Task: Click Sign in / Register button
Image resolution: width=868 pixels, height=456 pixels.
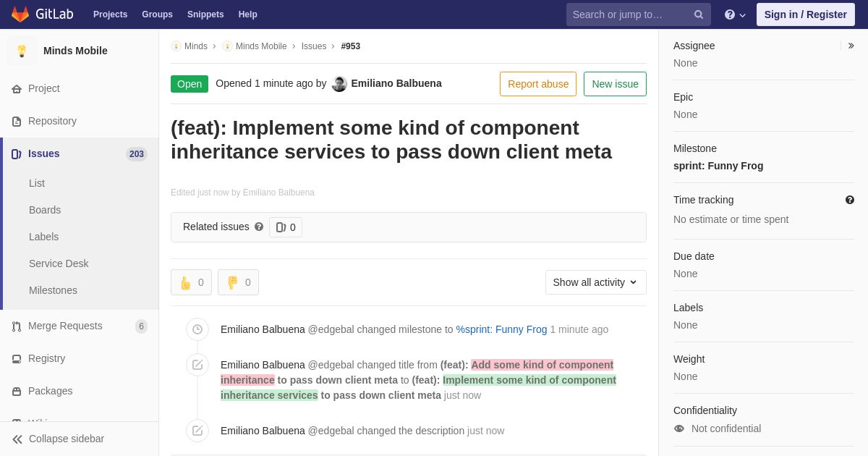Action: (x=806, y=14)
